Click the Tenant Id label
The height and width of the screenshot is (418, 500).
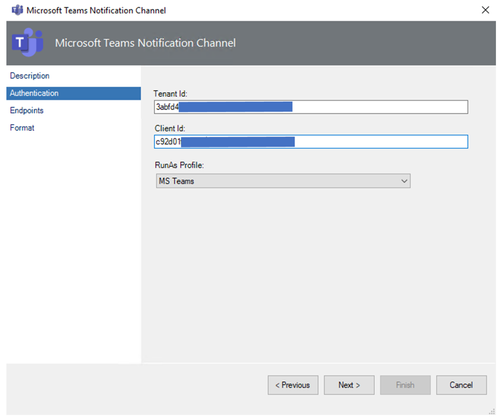coord(170,94)
